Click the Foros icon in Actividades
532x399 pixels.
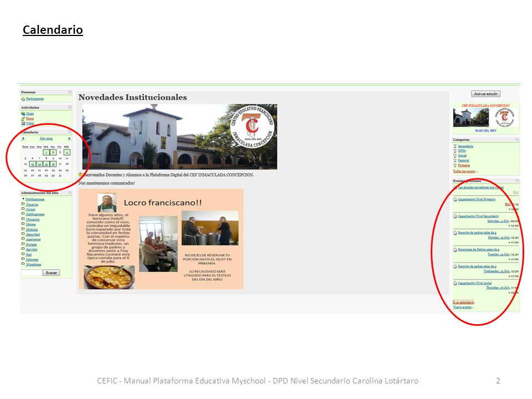click(x=23, y=119)
